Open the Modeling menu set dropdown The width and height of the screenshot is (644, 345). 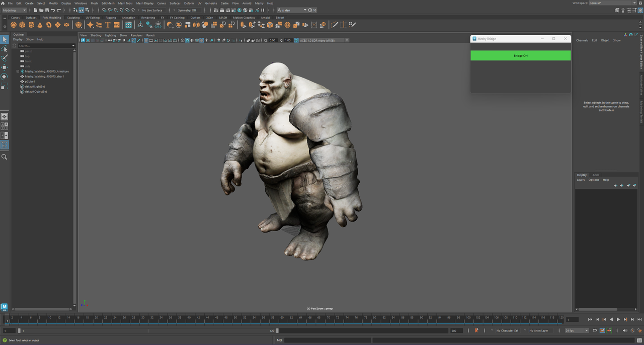coord(14,10)
